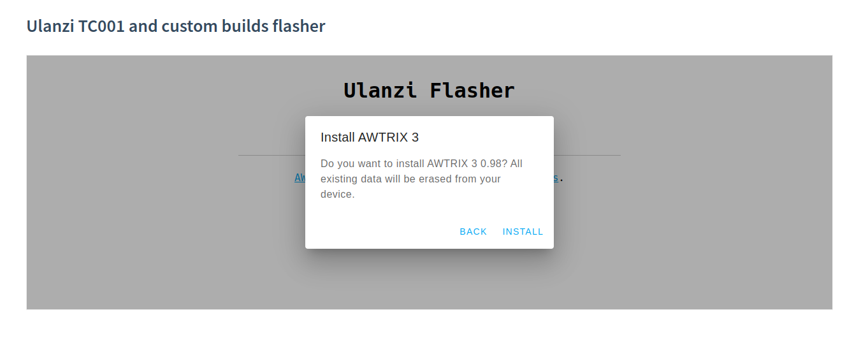The width and height of the screenshot is (868, 354).
Task: Click the word 'Flasher' in the monospace heading
Action: [472, 91]
